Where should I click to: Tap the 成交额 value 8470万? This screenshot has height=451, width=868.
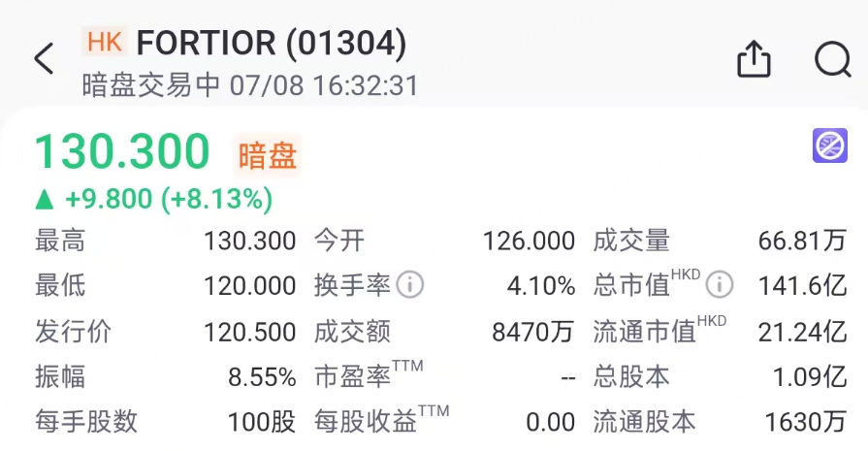click(x=533, y=332)
